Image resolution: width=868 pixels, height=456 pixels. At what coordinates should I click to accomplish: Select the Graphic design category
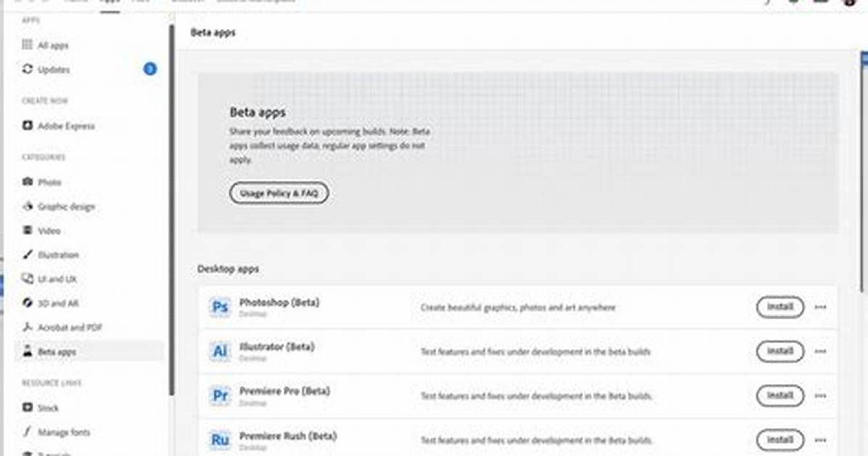click(x=59, y=206)
